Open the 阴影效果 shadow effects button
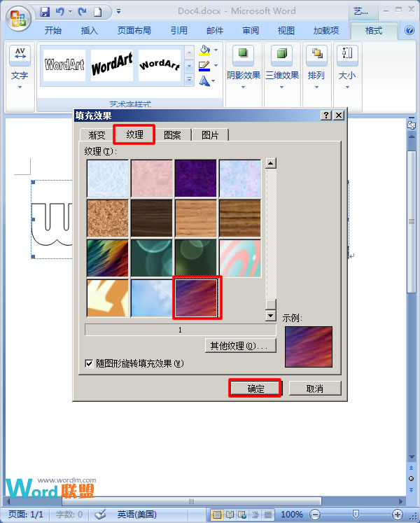 244,68
